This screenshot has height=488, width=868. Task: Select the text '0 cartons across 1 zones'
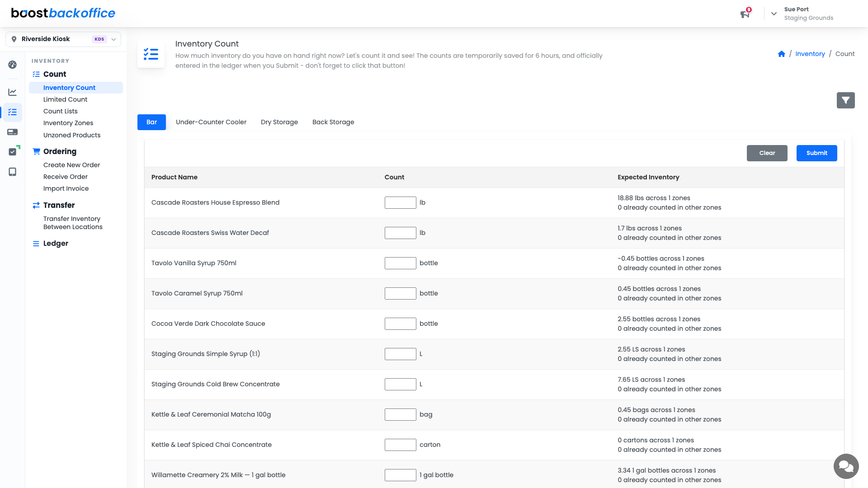tap(656, 440)
